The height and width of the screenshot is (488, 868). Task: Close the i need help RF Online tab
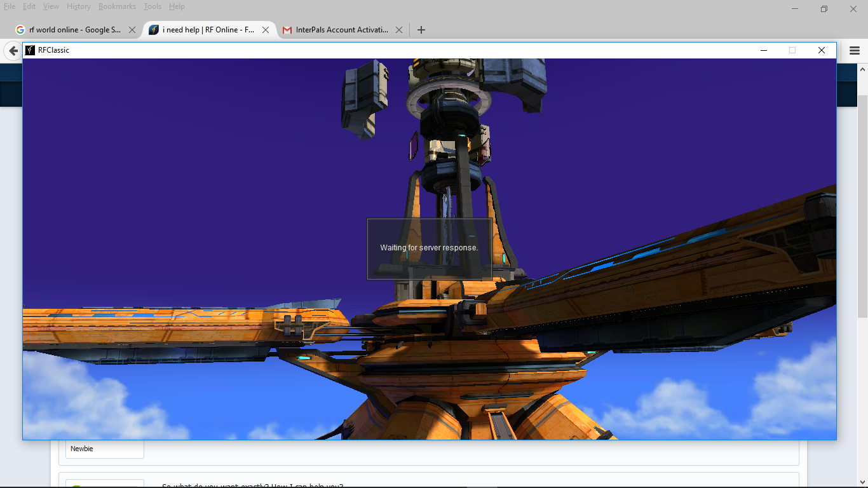tap(266, 30)
